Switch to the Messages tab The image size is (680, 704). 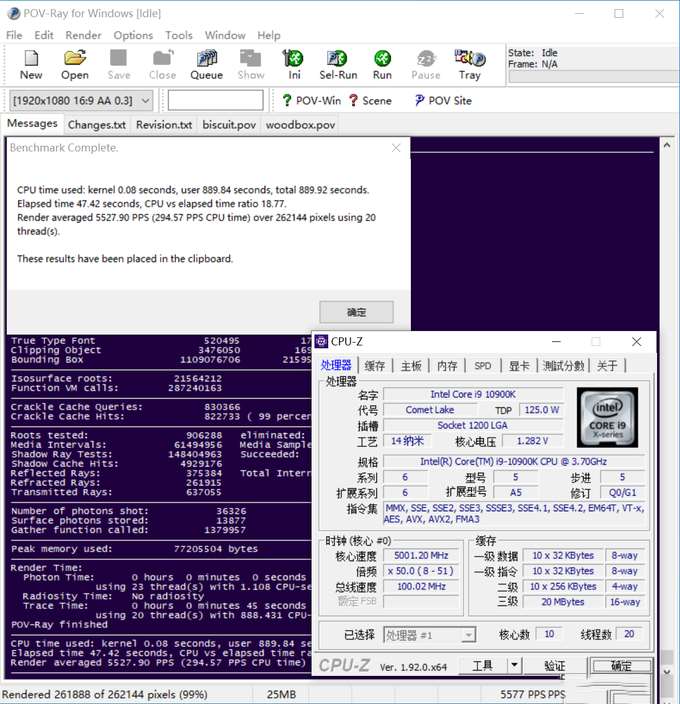pyautogui.click(x=32, y=123)
